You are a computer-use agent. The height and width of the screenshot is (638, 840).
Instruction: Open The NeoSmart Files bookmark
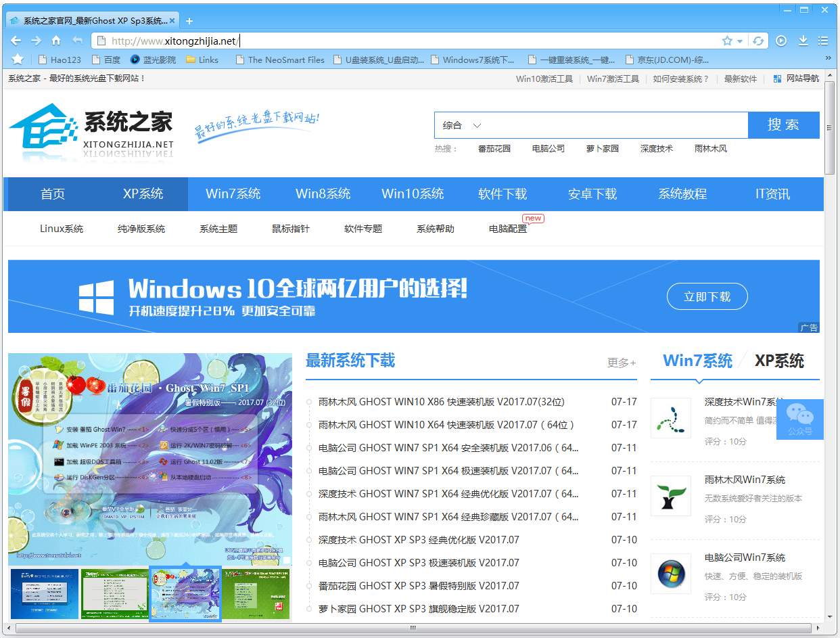tap(280, 60)
